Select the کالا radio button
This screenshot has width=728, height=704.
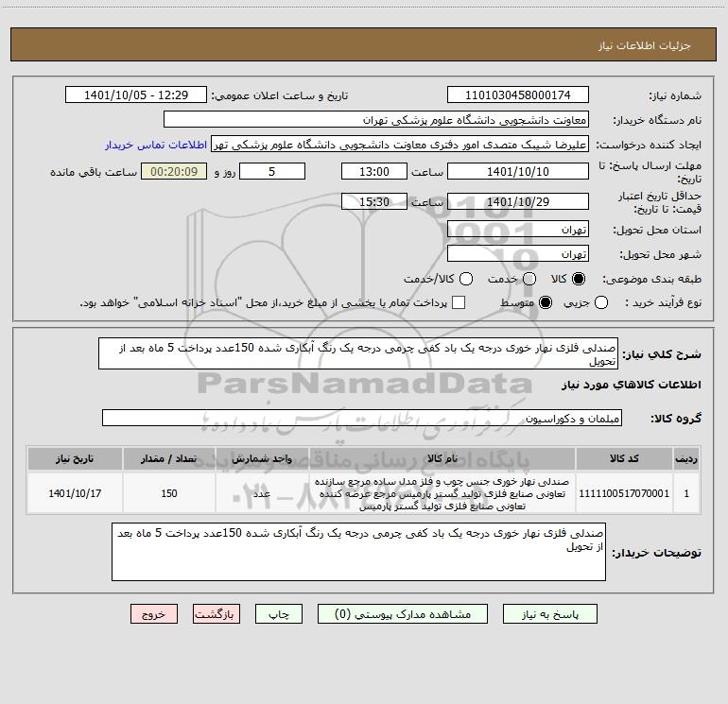579,279
